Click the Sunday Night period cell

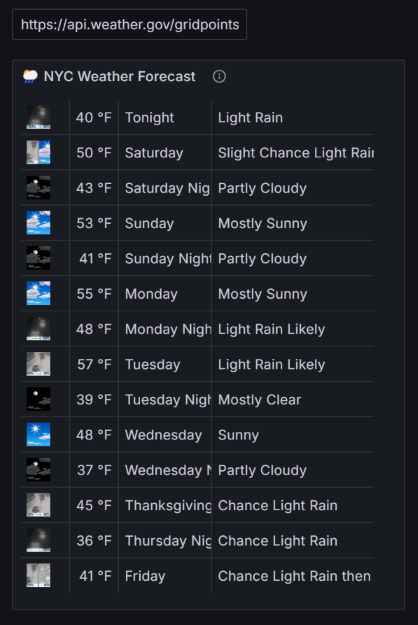pyautogui.click(x=165, y=258)
